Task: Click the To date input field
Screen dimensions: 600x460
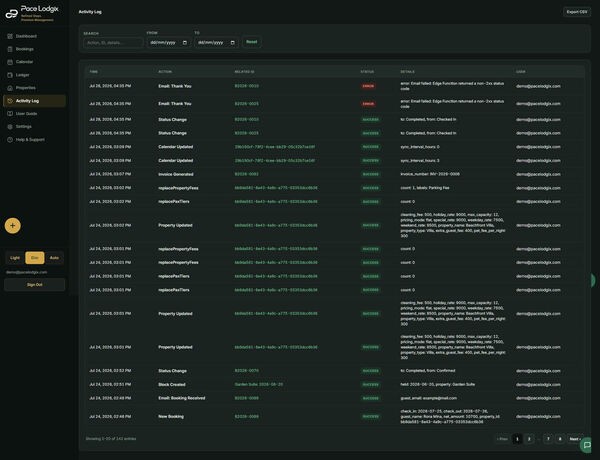Action: coord(216,42)
